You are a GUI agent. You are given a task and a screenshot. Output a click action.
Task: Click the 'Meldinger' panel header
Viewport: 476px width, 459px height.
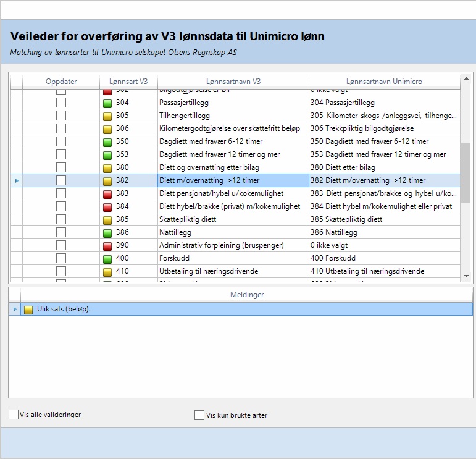tap(246, 295)
